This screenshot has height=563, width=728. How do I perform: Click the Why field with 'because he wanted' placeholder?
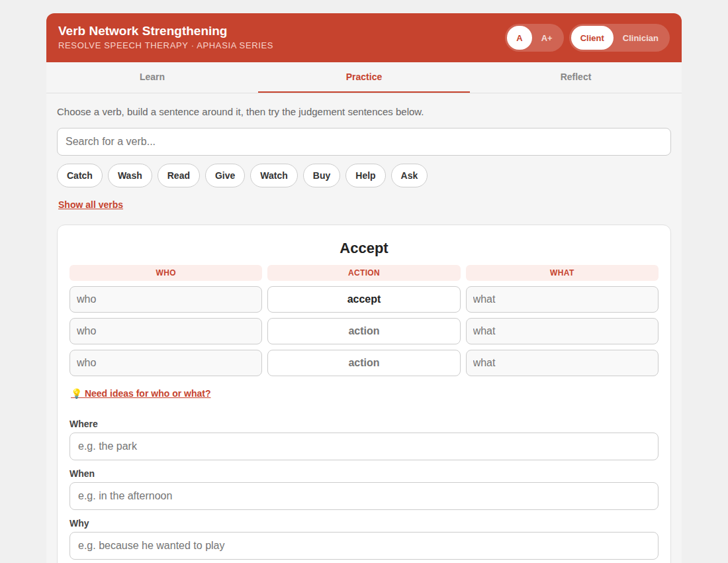point(364,546)
